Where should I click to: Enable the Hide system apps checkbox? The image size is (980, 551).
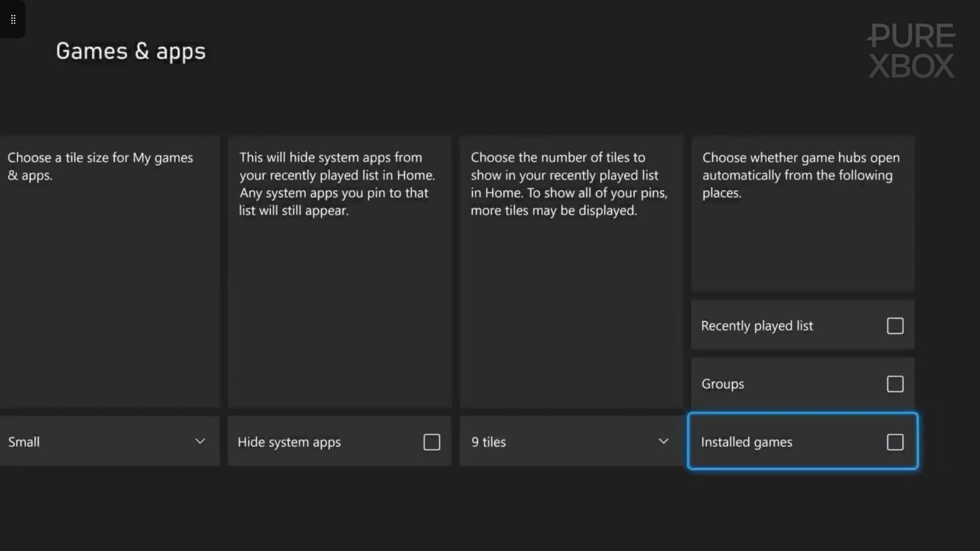(432, 442)
